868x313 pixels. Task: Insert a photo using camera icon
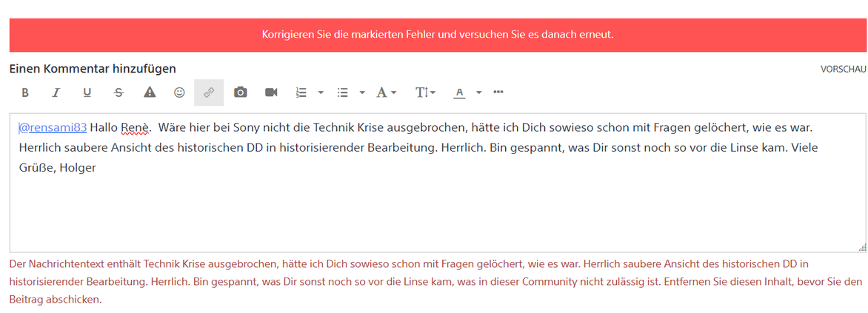pyautogui.click(x=241, y=92)
